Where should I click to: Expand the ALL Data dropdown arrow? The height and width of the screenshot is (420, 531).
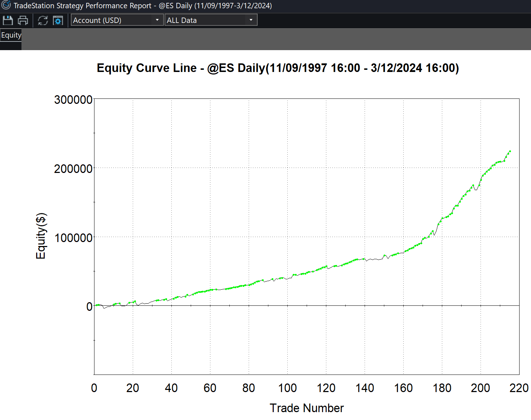(x=251, y=20)
